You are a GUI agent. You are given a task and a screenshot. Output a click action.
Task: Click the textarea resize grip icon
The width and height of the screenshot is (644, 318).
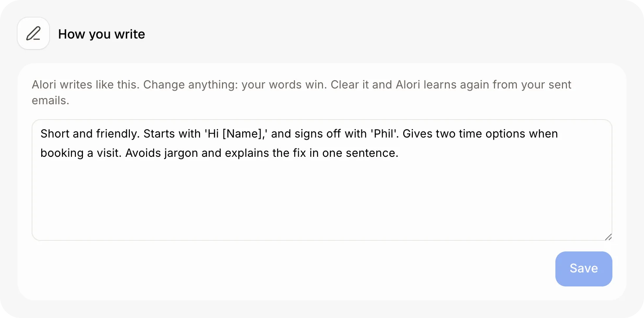tap(608, 237)
